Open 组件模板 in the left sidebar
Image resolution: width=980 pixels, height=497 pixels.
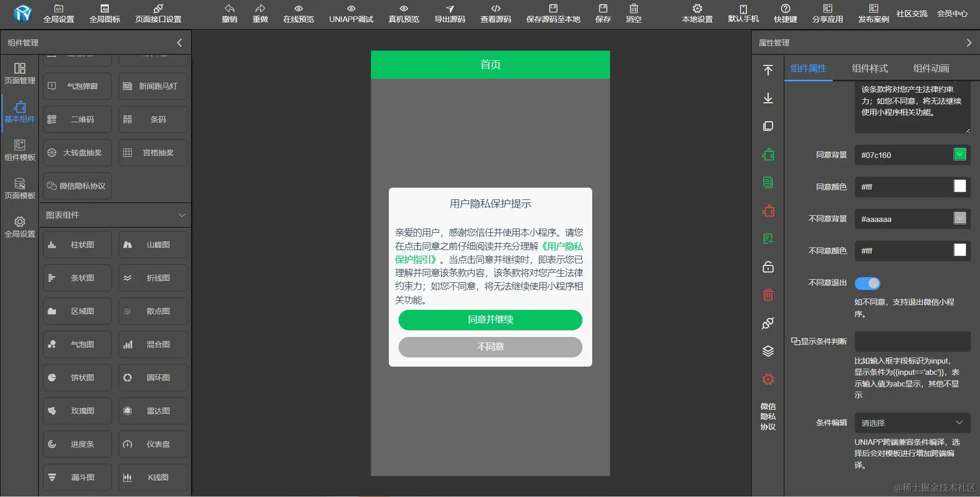point(20,150)
